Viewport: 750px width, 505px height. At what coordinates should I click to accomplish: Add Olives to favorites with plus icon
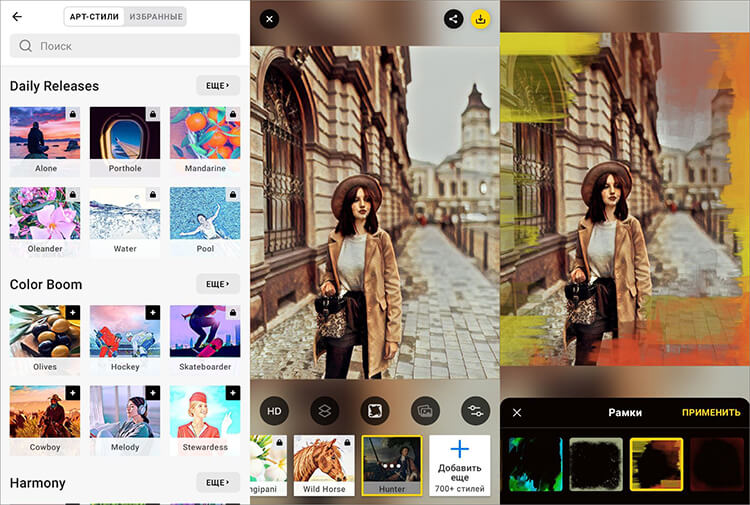point(73,312)
